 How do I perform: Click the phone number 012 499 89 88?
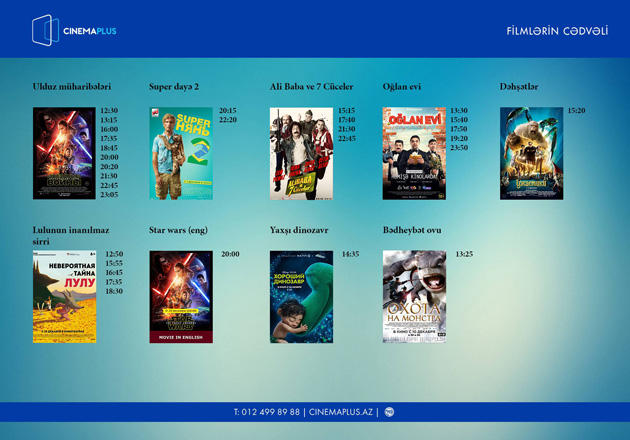(x=270, y=412)
